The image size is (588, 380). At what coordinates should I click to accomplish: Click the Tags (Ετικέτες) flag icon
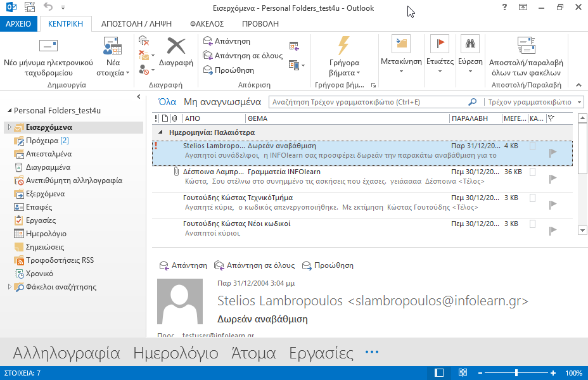click(x=440, y=44)
